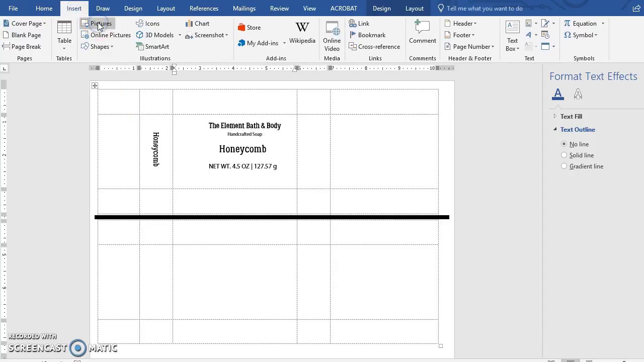Launch the Wikipedia add-in

click(302, 33)
